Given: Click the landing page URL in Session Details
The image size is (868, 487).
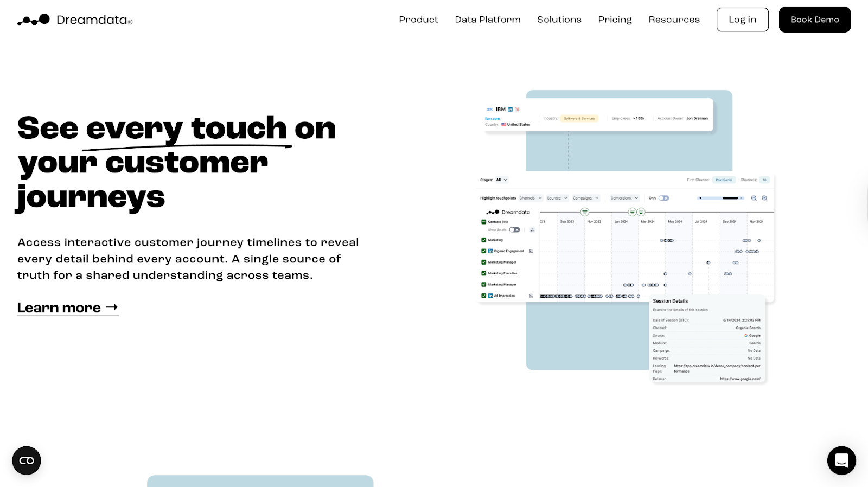Looking at the screenshot, I should click(x=717, y=368).
